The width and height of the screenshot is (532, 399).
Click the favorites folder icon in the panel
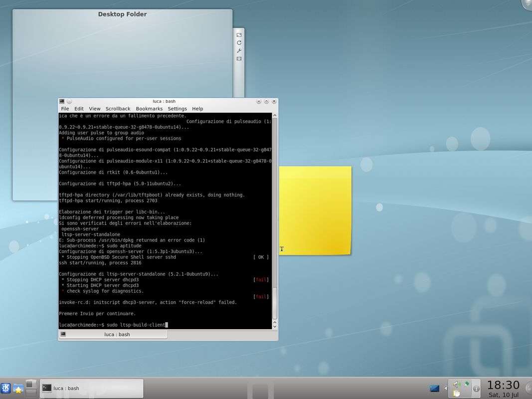click(18, 388)
